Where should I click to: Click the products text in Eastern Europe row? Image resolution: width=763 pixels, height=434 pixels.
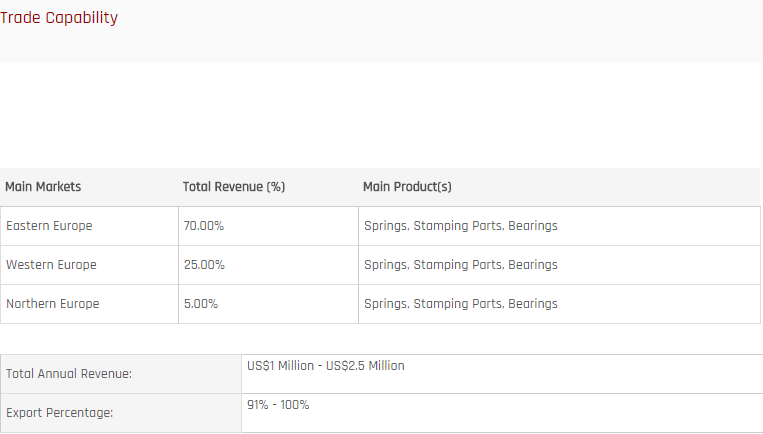pos(460,226)
